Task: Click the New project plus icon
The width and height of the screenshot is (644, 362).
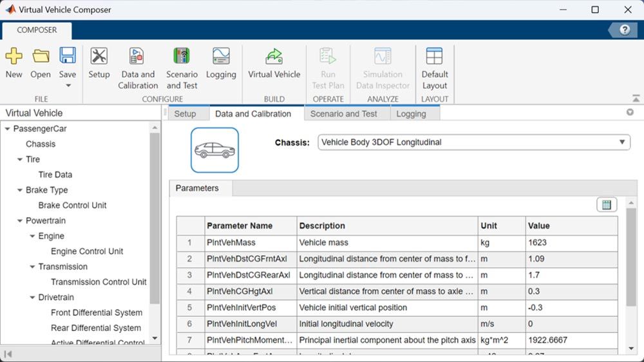Action: [14, 56]
